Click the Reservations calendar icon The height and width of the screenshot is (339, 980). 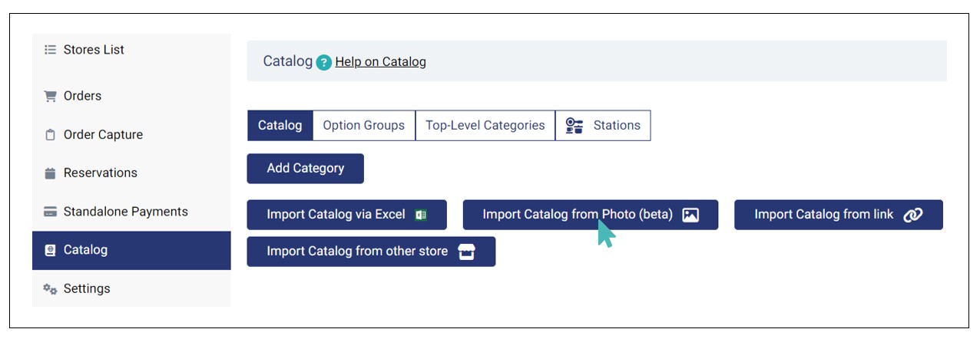51,173
